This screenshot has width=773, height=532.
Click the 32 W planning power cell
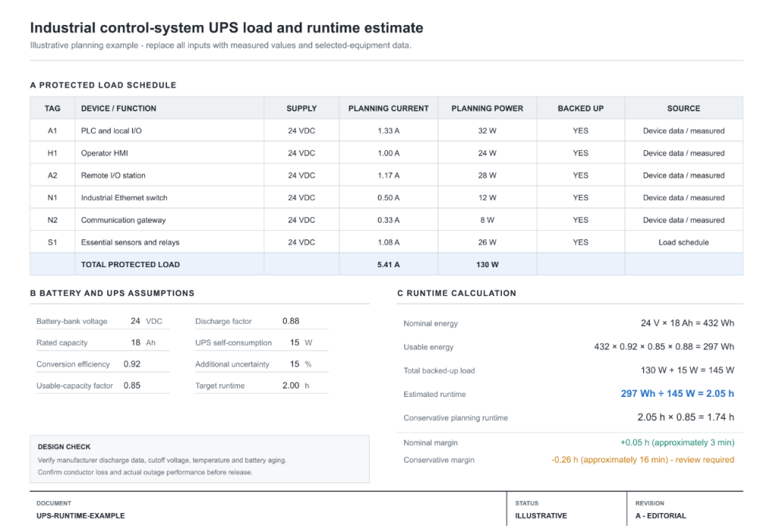487,131
